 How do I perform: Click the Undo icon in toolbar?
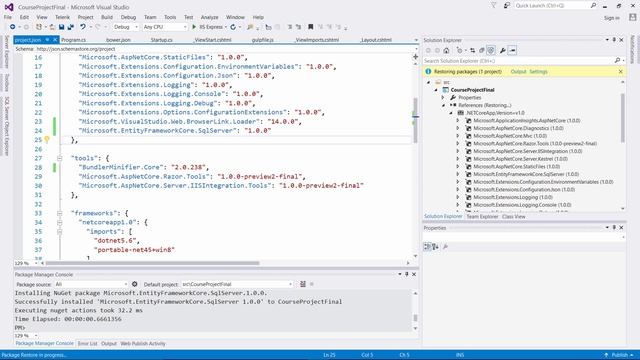coord(83,27)
